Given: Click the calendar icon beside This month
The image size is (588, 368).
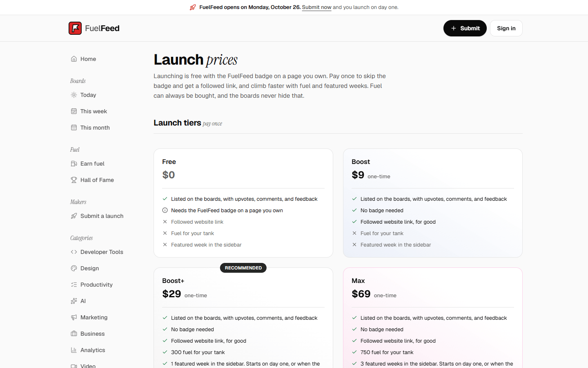Looking at the screenshot, I should click(x=74, y=128).
